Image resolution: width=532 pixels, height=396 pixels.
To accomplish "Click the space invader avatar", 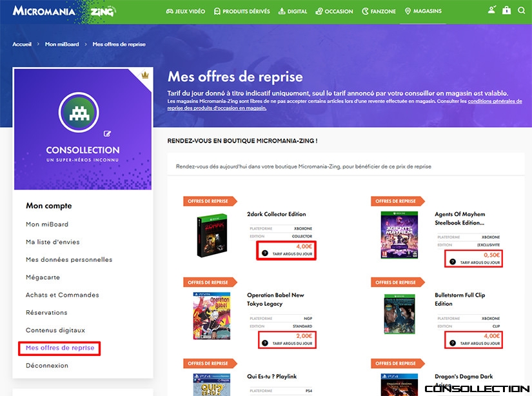I will (79, 112).
